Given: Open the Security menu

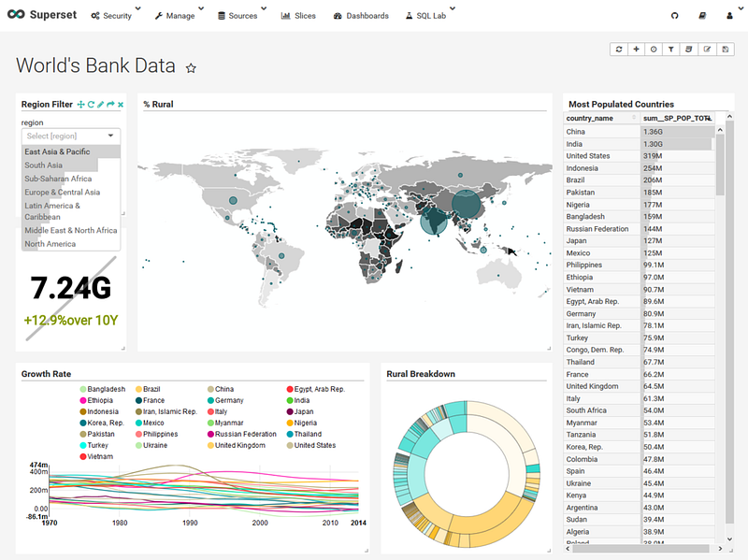Looking at the screenshot, I should 111,16.
